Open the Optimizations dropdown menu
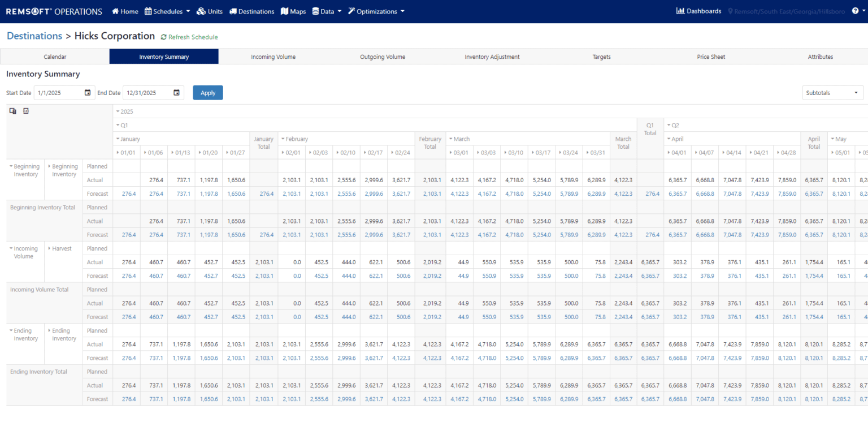868x439 pixels. [x=376, y=11]
